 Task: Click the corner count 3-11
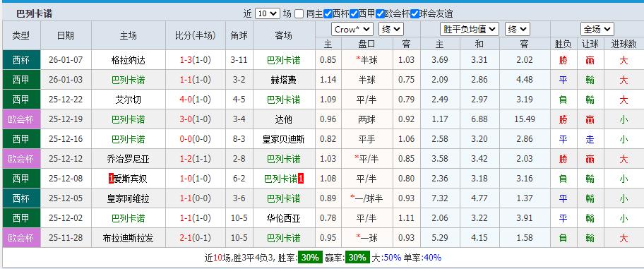(239, 61)
